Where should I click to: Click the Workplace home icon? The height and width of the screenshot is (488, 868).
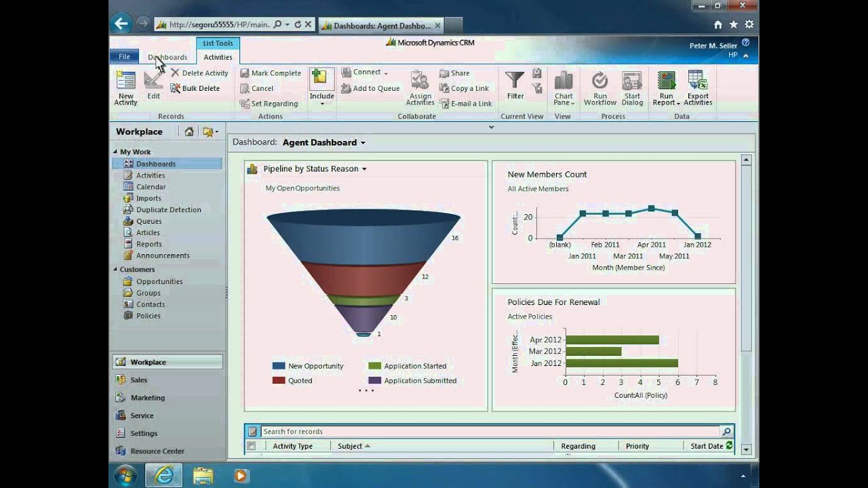click(x=189, y=131)
